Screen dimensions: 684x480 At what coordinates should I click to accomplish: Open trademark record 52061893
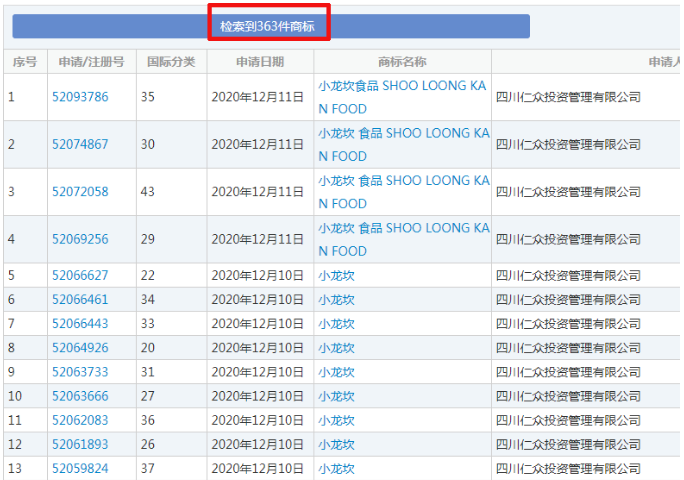point(80,444)
